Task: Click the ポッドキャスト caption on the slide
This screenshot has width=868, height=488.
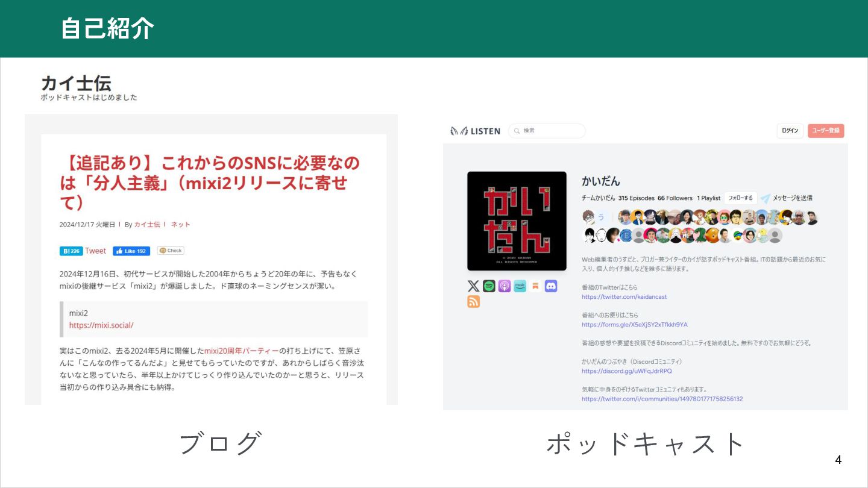Action: [x=646, y=444]
